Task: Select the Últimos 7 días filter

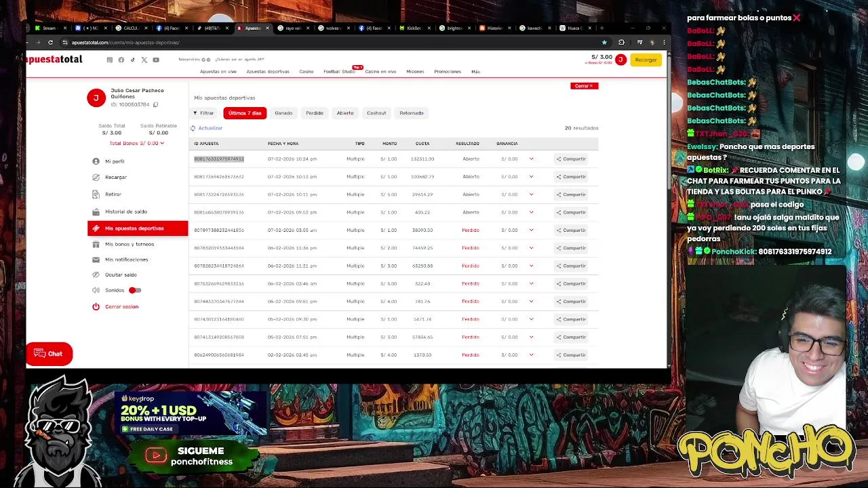Action: pos(245,113)
